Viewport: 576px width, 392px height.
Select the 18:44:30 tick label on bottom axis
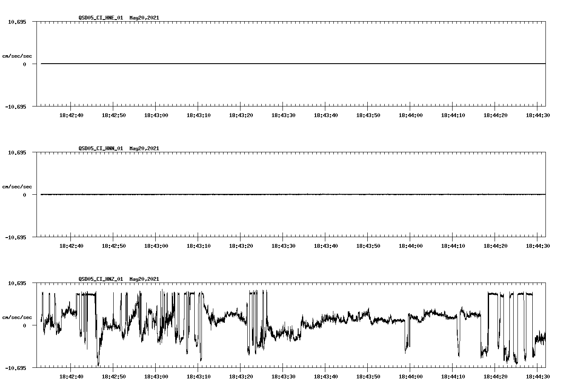coord(537,376)
